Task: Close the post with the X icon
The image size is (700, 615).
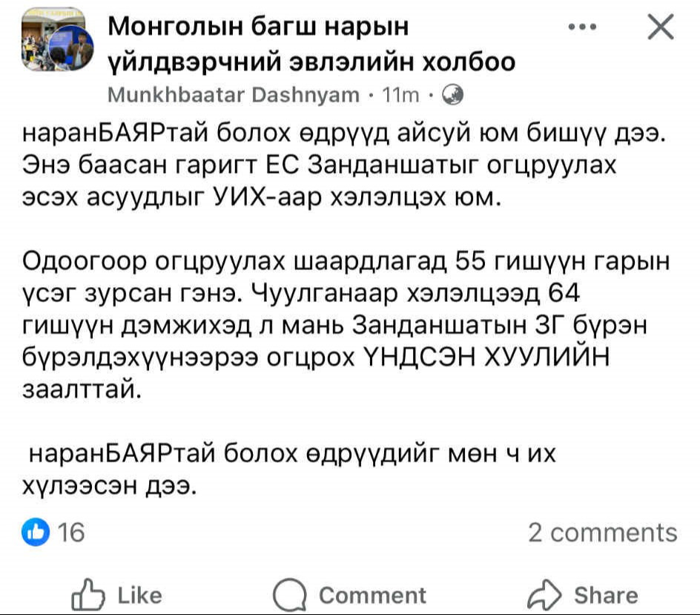Action: [x=660, y=28]
